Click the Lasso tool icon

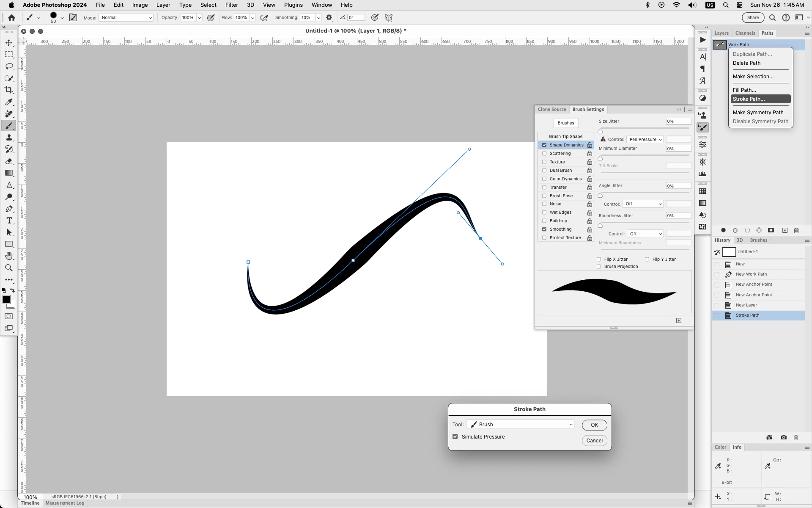point(9,66)
